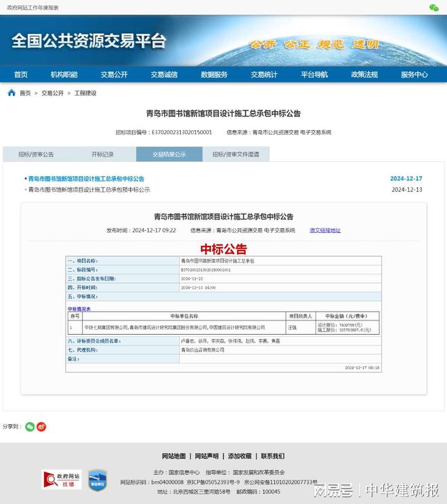Click 开标时间 value 2024-12-13 14:00

click(x=198, y=288)
